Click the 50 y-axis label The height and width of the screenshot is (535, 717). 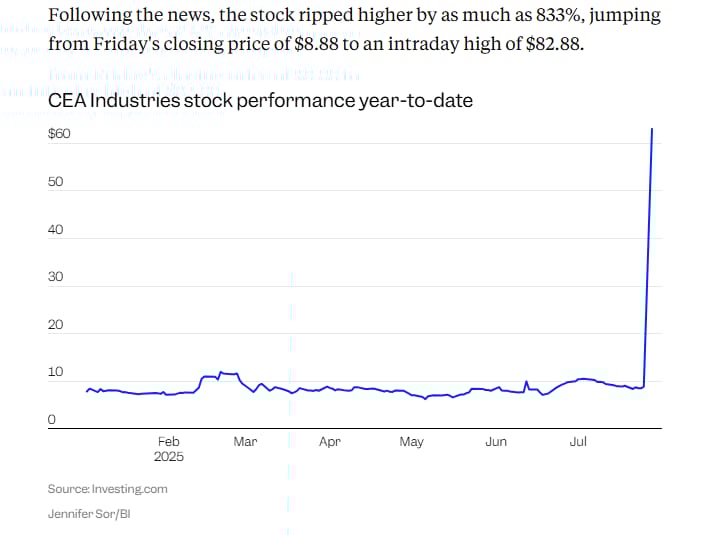[55, 182]
